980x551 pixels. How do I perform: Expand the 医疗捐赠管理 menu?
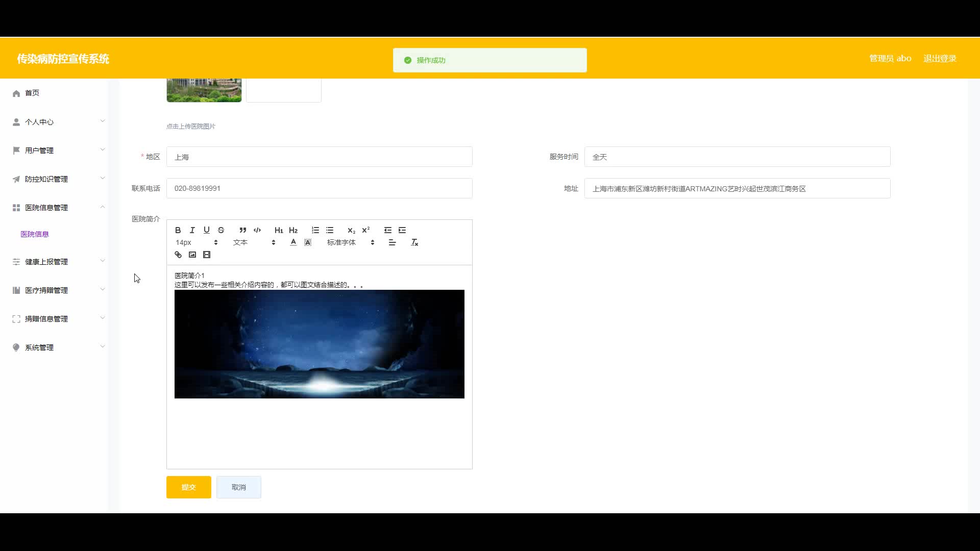pos(54,290)
